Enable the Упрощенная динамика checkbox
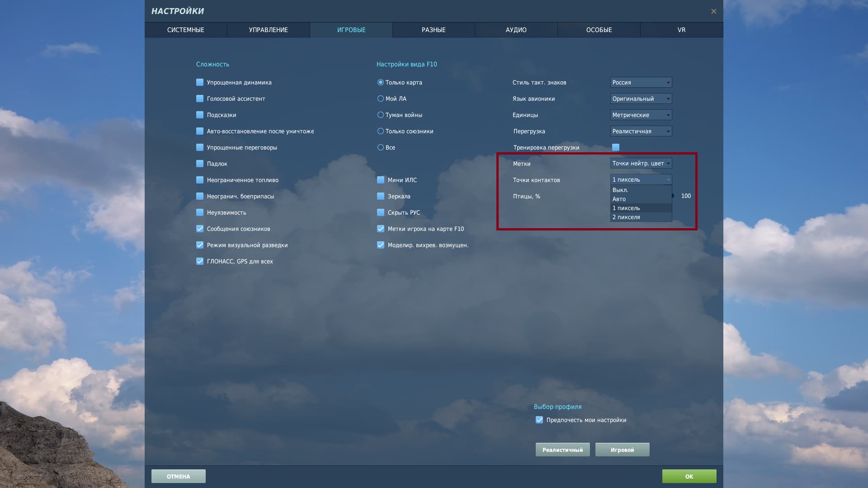 click(200, 82)
